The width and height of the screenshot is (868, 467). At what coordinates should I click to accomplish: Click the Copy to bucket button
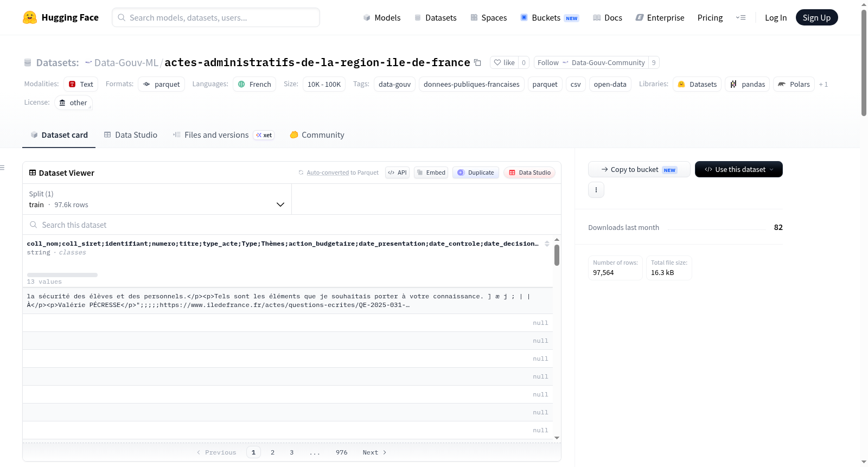point(639,169)
